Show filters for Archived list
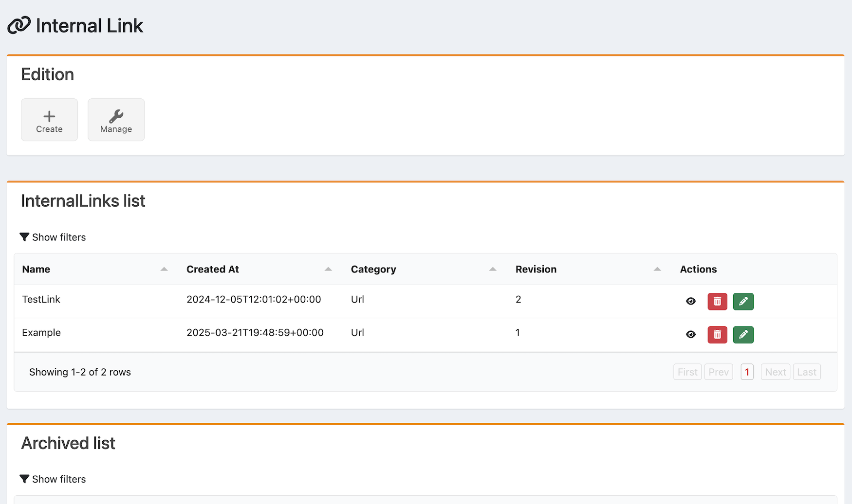The image size is (852, 504). click(x=53, y=479)
